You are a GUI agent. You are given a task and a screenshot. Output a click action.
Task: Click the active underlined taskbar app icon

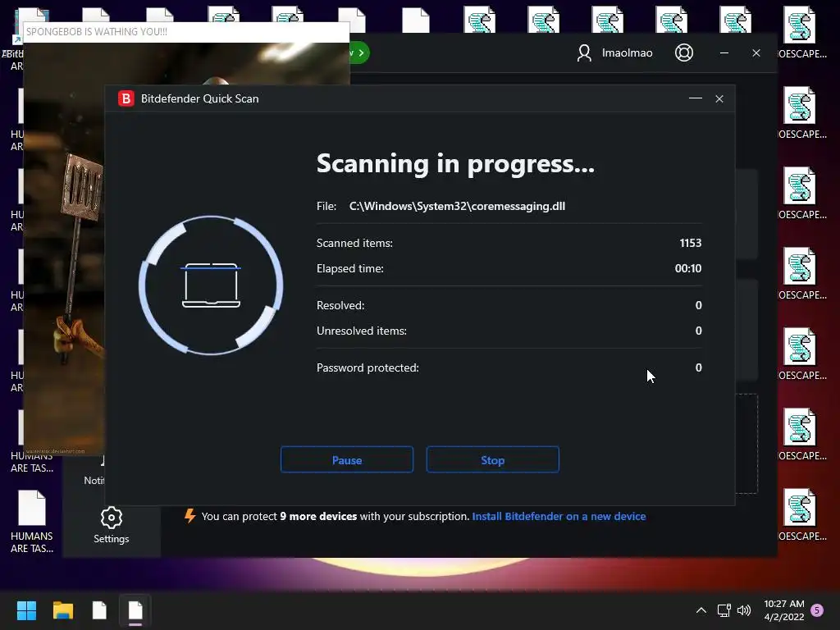(x=135, y=610)
